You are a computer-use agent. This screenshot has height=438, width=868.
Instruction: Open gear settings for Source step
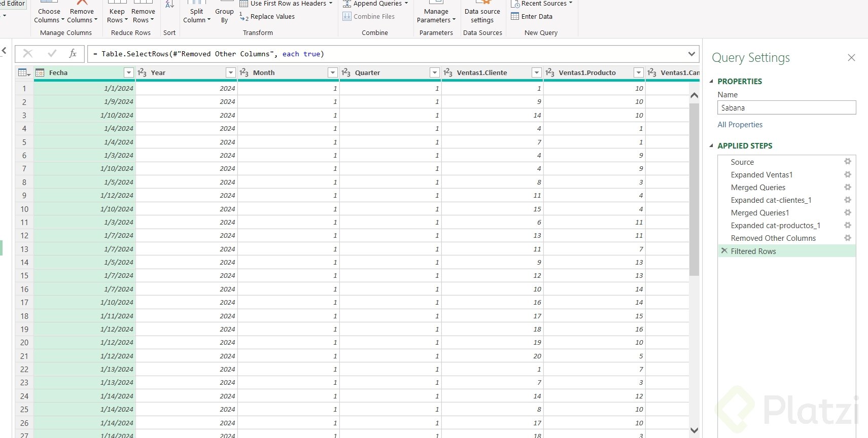click(847, 162)
